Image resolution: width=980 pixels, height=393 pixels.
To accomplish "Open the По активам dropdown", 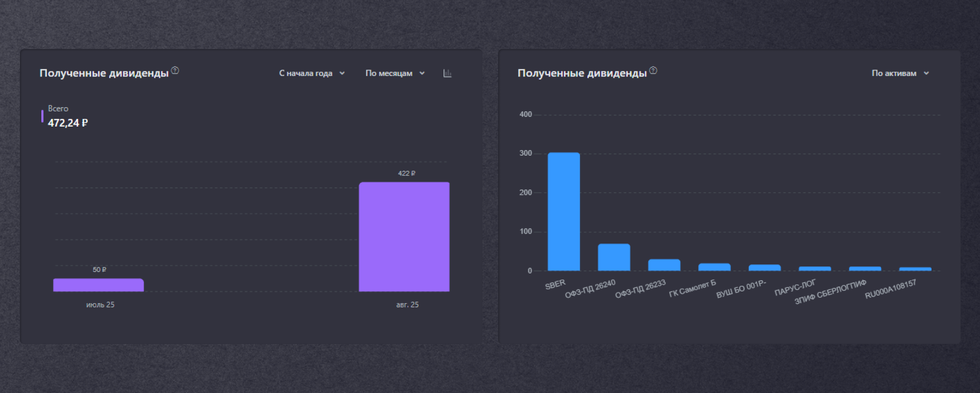I will pos(900,73).
